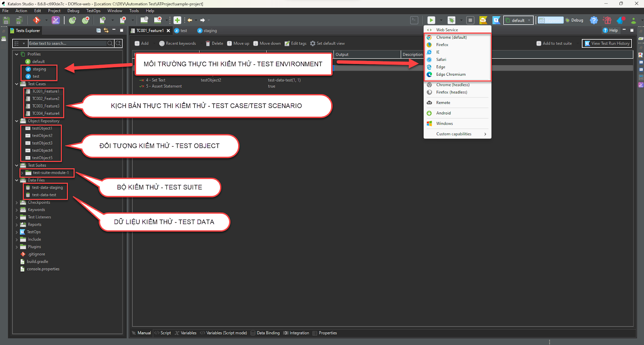Select the Edge Chromium run option
The height and width of the screenshot is (345, 644).
[x=457, y=75]
